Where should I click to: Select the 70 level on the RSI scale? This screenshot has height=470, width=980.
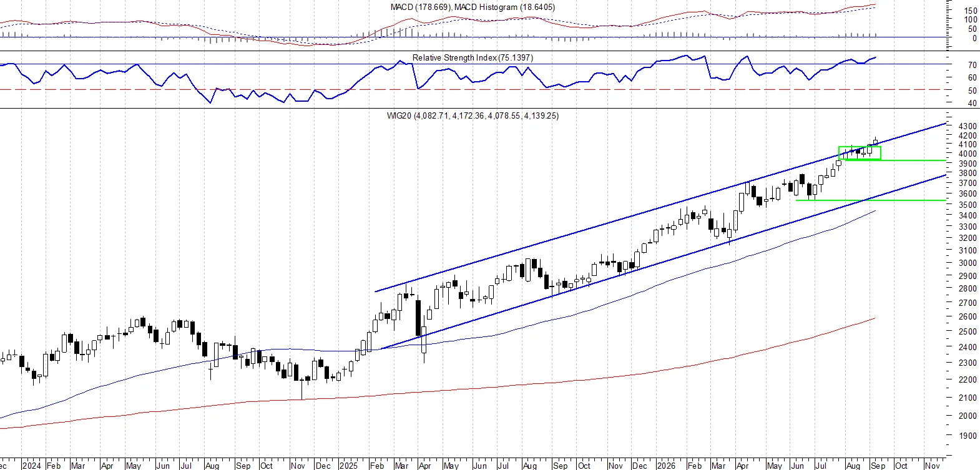point(973,65)
